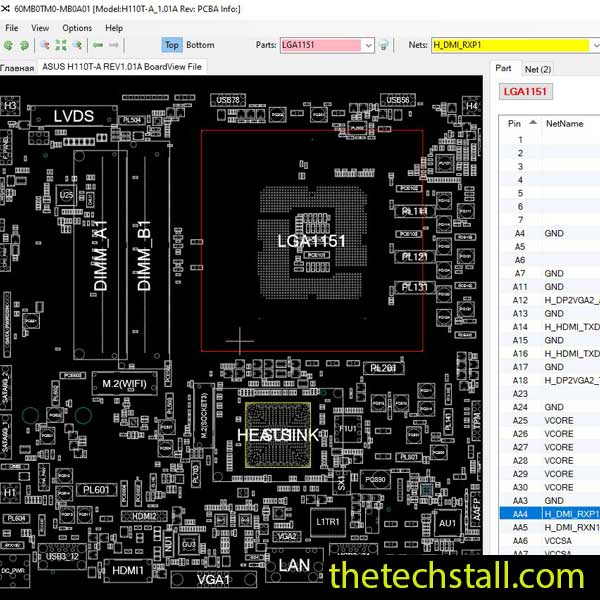Select the HDMI1 connector on the board
Image resolution: width=600 pixels, height=600 pixels.
(x=128, y=570)
